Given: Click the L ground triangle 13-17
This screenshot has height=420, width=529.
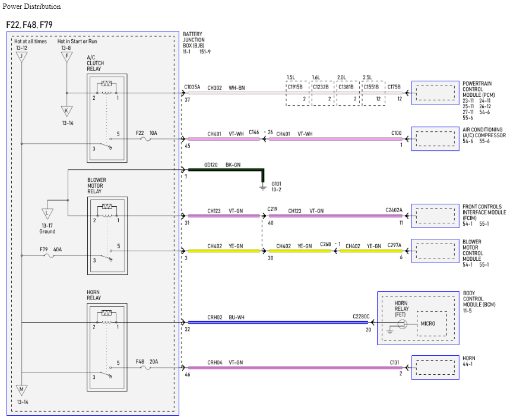Looking at the screenshot, I should [47, 213].
